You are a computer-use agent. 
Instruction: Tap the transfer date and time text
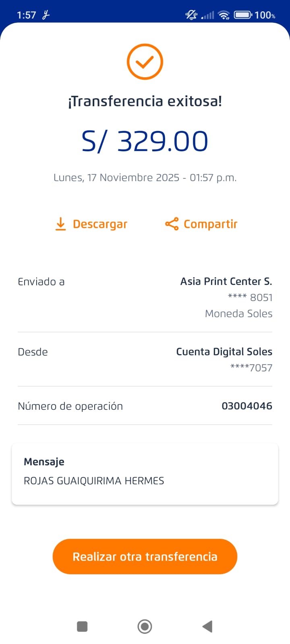pyautogui.click(x=145, y=178)
